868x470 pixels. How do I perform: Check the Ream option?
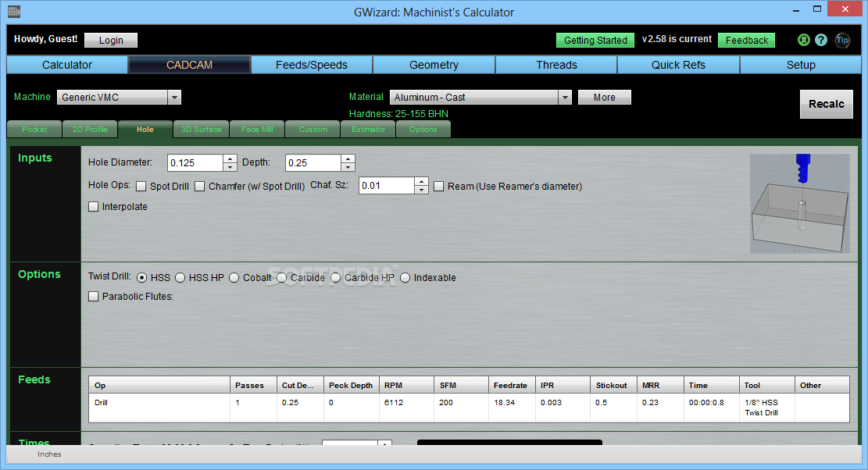pyautogui.click(x=439, y=187)
